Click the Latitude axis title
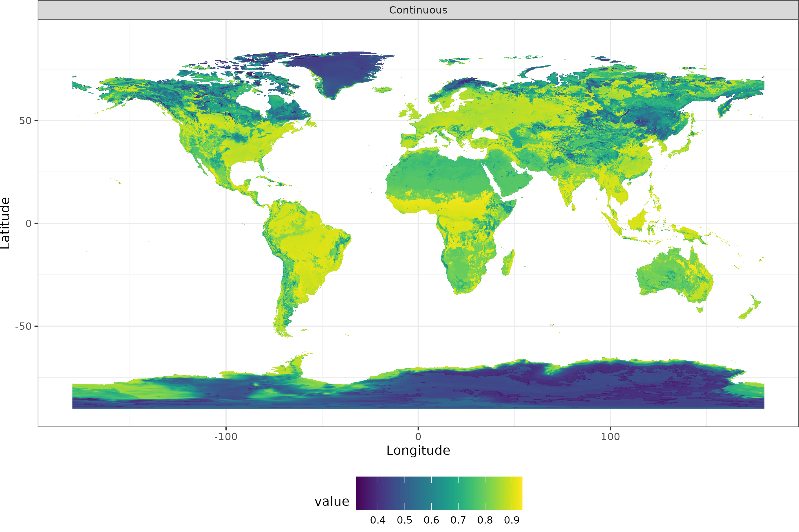 [5, 223]
